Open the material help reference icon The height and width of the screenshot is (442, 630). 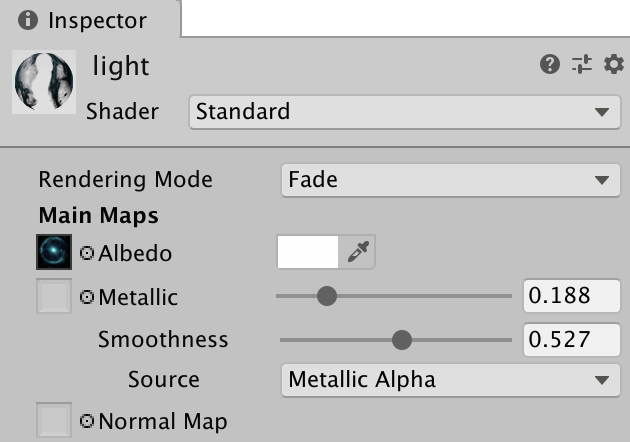point(549,65)
